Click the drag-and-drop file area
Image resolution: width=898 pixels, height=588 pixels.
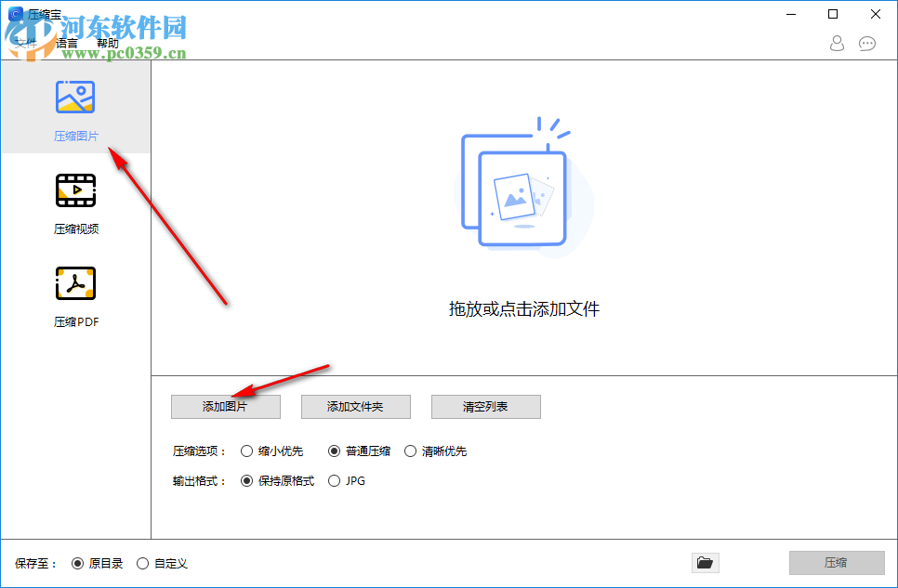(523, 308)
